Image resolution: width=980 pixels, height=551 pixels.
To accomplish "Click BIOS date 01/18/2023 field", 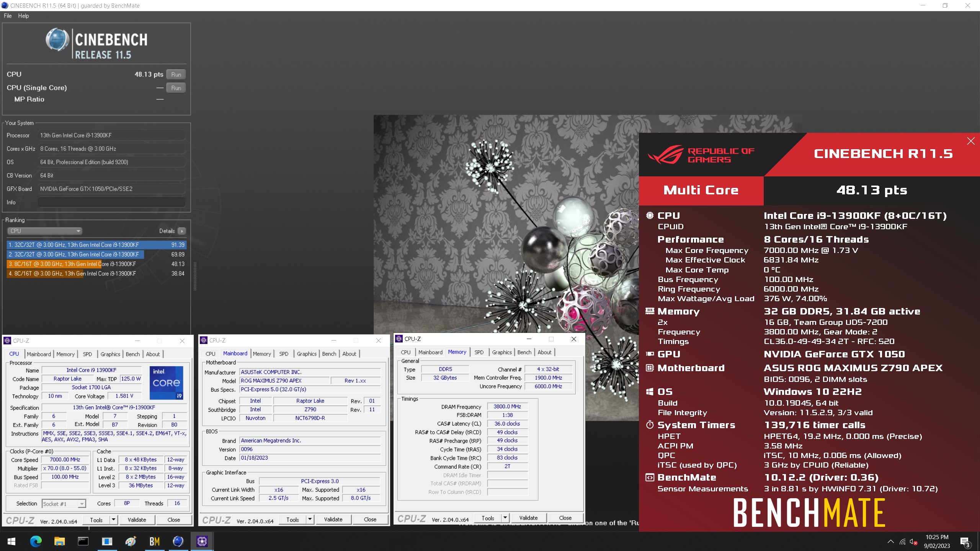I will 310,458.
